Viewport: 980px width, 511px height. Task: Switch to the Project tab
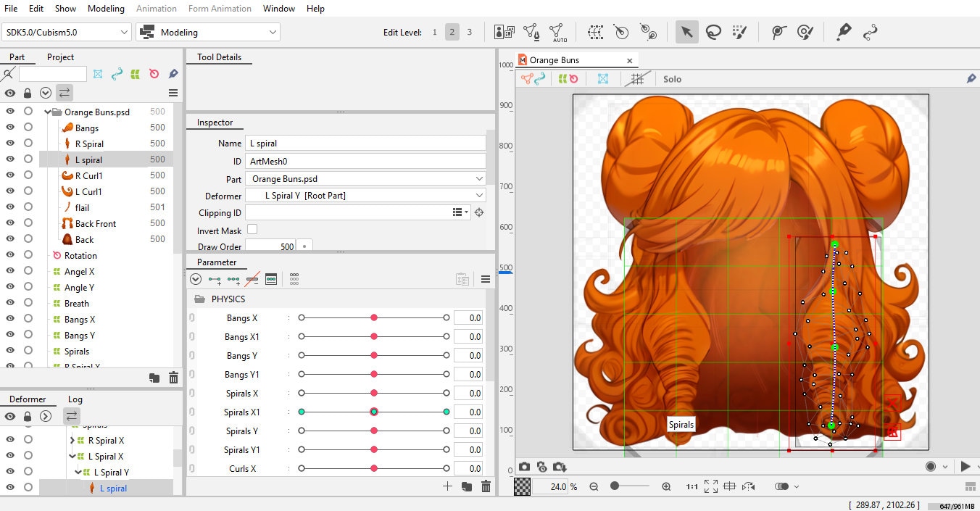(x=60, y=57)
